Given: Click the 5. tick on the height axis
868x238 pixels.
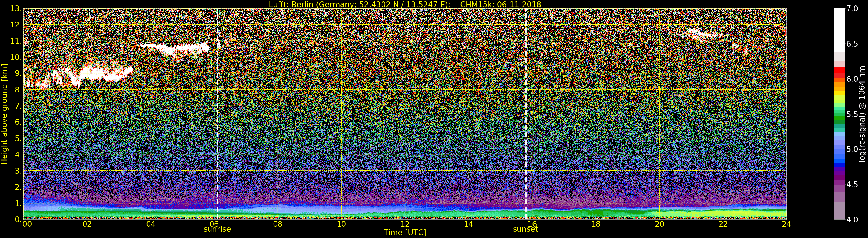Looking at the screenshot, I should tap(19, 138).
